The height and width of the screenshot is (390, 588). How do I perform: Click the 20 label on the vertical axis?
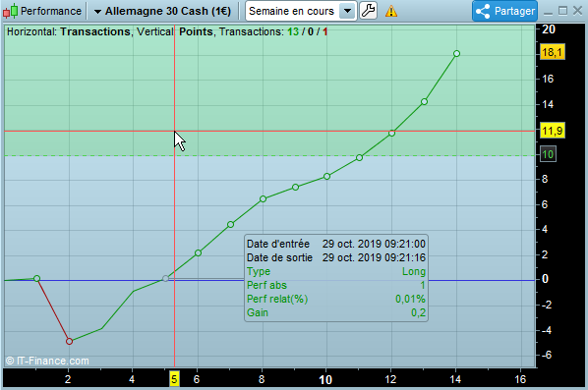pos(549,29)
